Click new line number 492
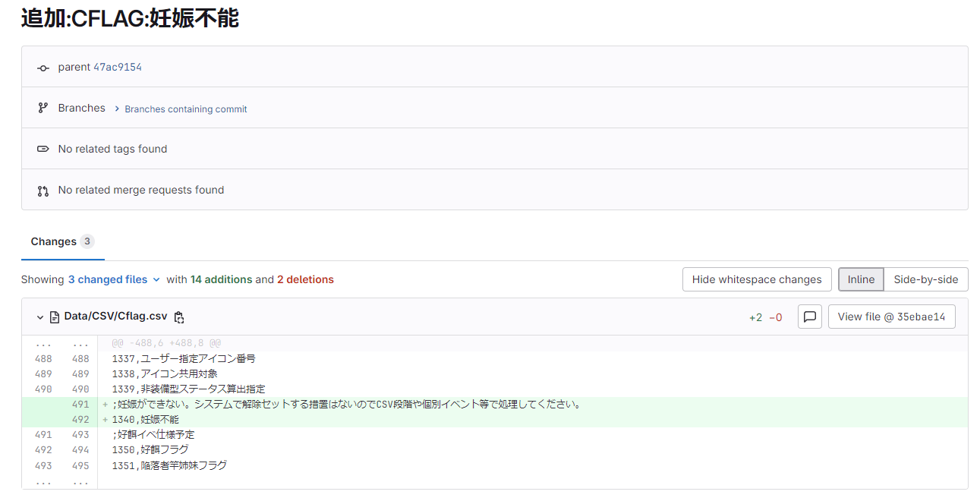The image size is (980, 501). [x=80, y=420]
